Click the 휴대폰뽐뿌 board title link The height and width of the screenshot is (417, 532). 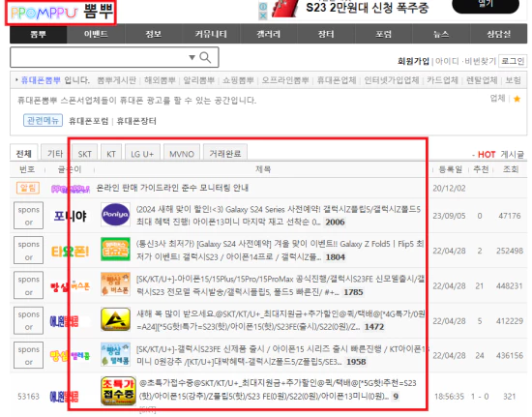[x=41, y=80]
